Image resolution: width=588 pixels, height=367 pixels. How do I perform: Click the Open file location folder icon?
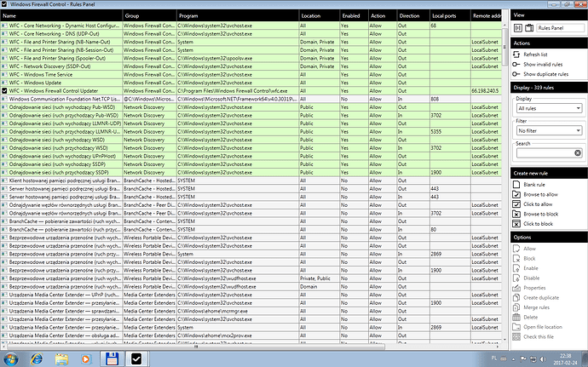[516, 326]
